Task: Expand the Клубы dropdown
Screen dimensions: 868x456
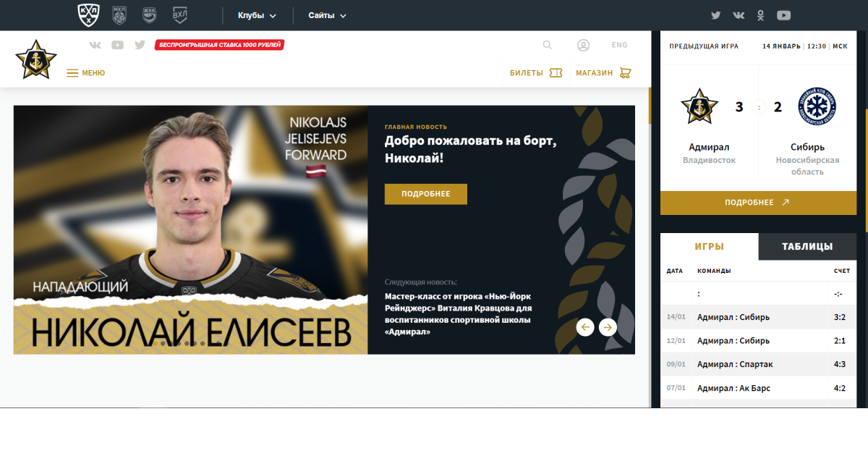Action: click(257, 15)
